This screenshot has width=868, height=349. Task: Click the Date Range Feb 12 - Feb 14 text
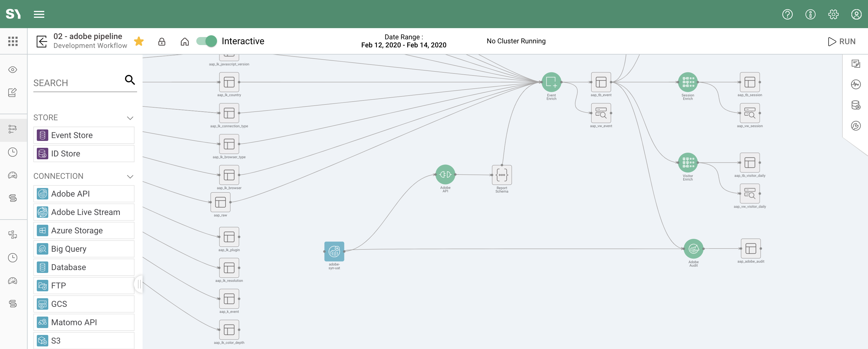click(x=403, y=41)
